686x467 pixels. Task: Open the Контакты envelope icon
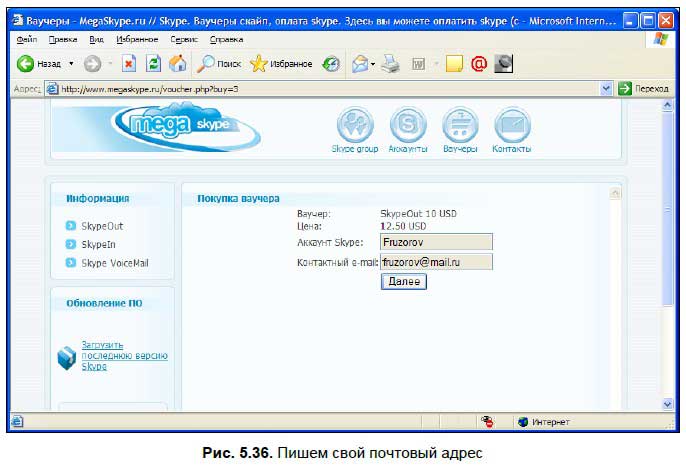[x=511, y=126]
